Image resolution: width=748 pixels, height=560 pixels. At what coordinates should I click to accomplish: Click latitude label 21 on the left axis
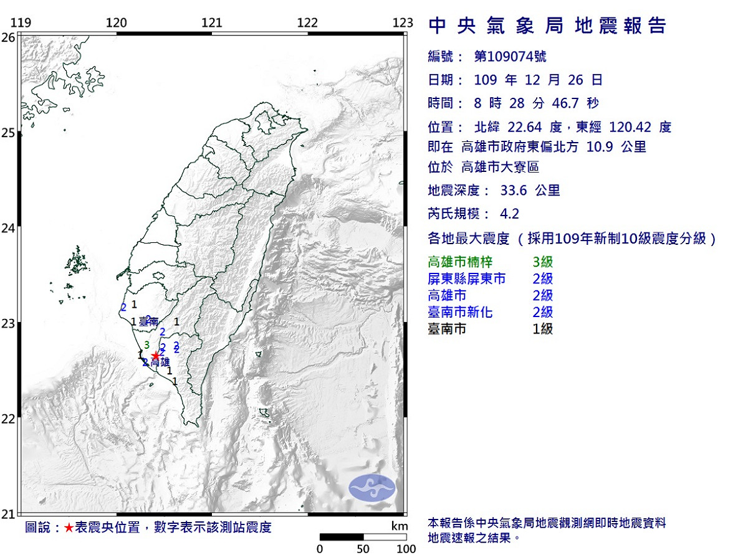pyautogui.click(x=8, y=514)
